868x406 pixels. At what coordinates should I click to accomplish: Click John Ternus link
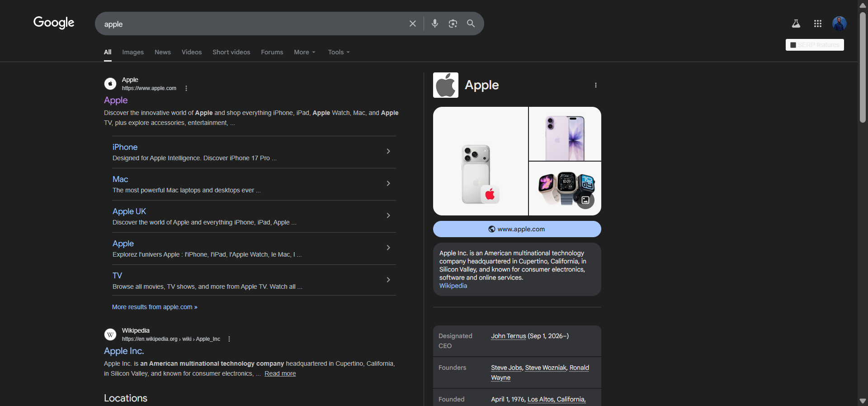pos(509,336)
